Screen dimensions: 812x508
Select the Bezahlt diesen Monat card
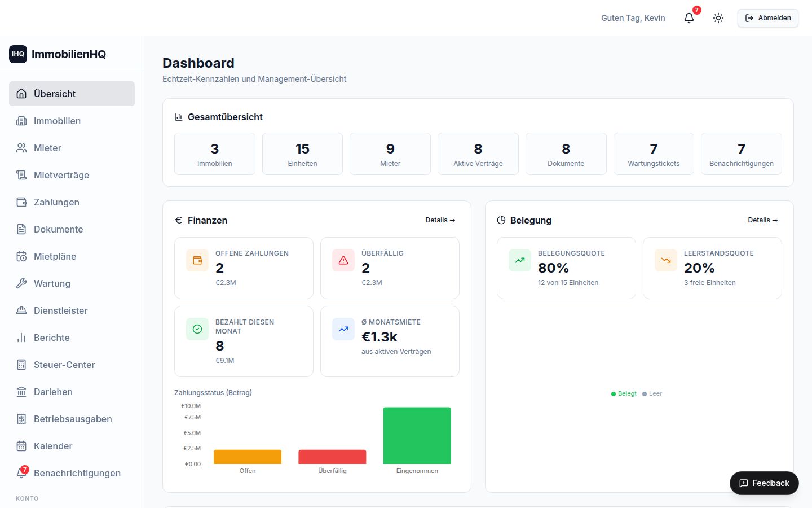click(244, 341)
